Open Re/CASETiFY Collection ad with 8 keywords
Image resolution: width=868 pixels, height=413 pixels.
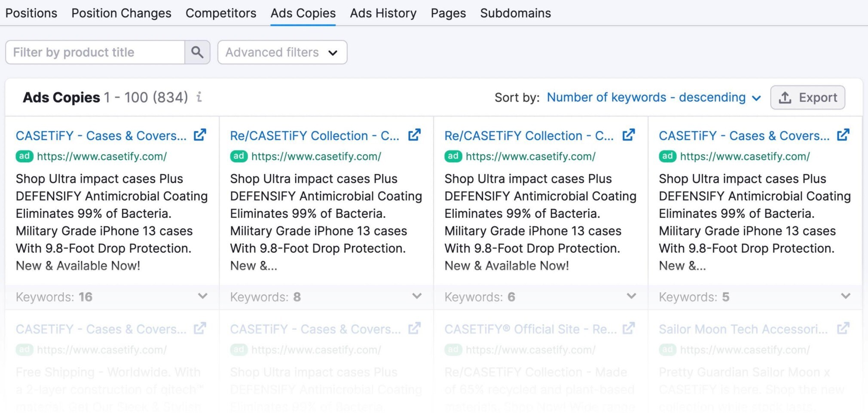tap(315, 136)
